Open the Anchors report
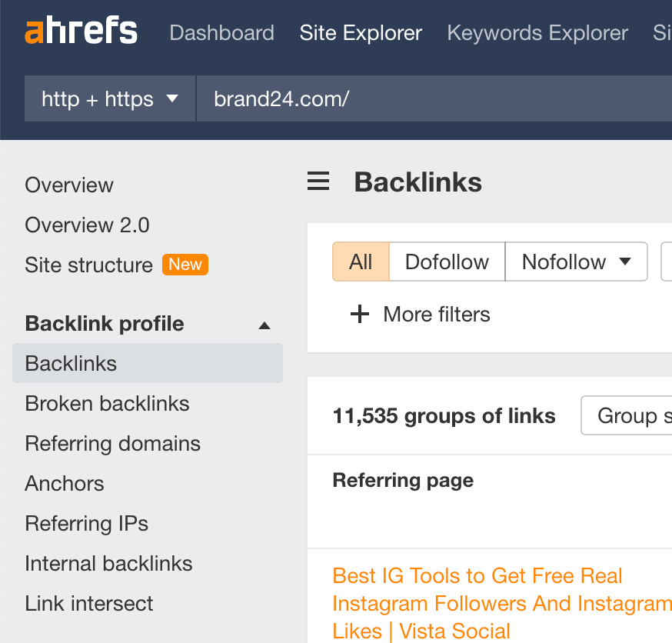The width and height of the screenshot is (672, 643). click(x=64, y=483)
